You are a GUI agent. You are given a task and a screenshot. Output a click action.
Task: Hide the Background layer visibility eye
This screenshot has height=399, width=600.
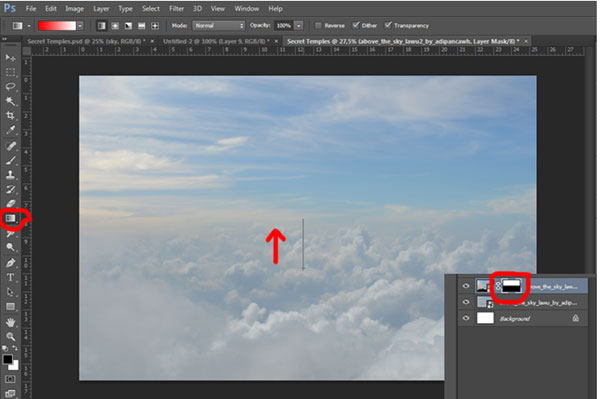[x=466, y=318]
